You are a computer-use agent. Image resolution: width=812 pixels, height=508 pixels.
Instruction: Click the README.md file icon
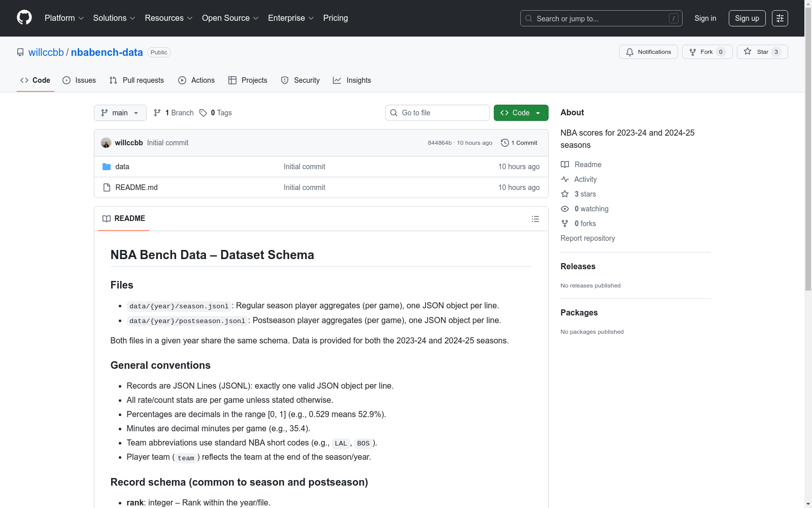107,187
